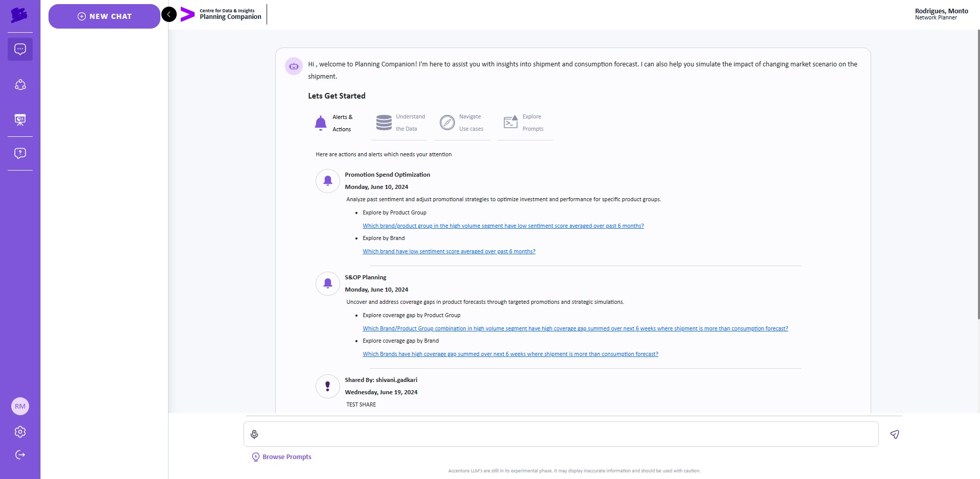Open the settings gear icon
The height and width of the screenshot is (479, 980).
click(20, 432)
